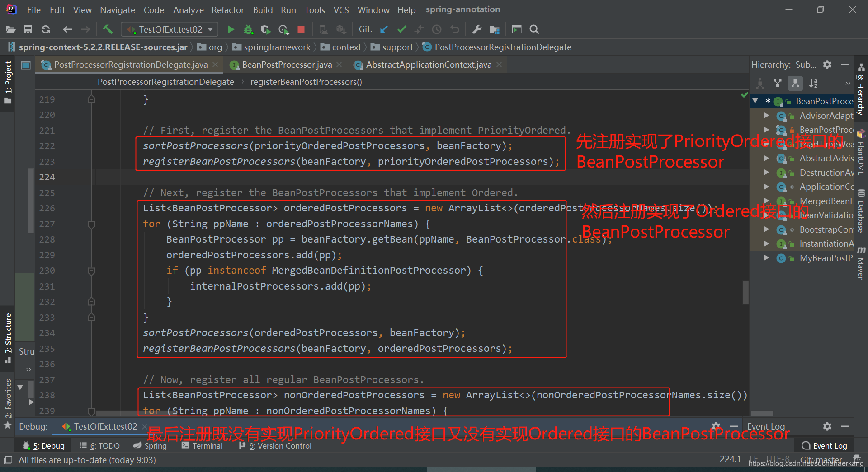Expand the AdvisorAdapt hierarchy node
Screen dimensions: 868x472
coord(766,116)
